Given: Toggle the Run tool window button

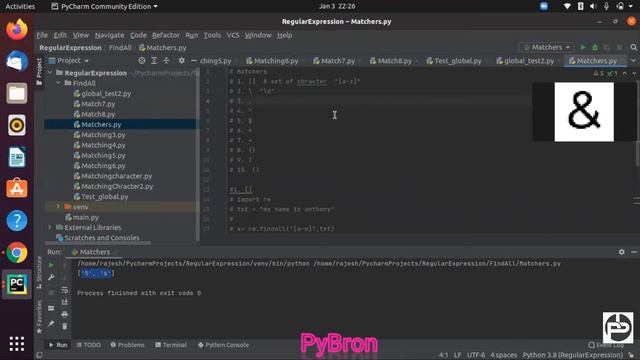Looking at the screenshot, I should click(58, 345).
